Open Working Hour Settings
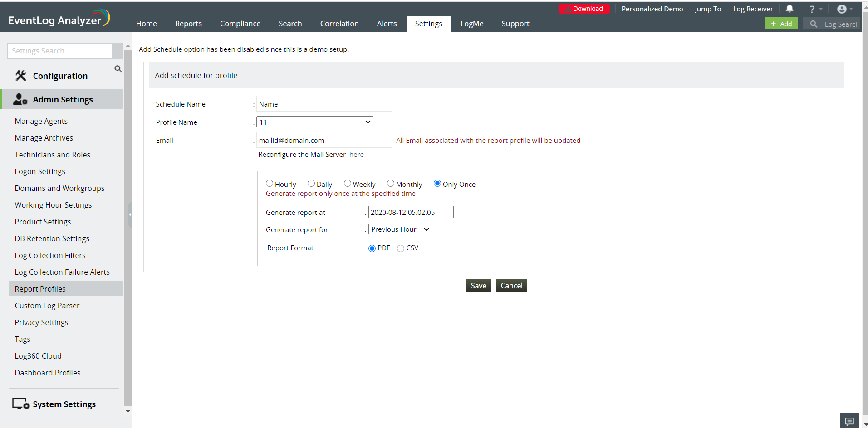 click(x=54, y=205)
